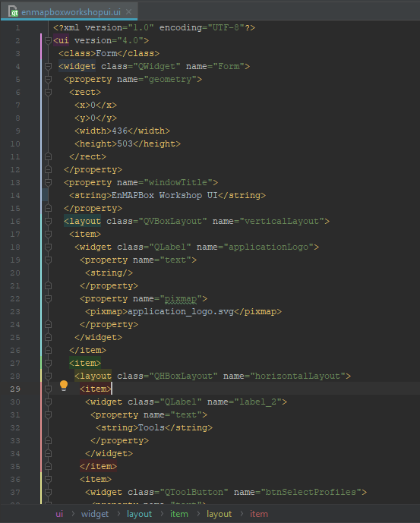Collapse the label_2 widget fold on line 30
The height and width of the screenshot is (523, 420).
tap(48, 402)
